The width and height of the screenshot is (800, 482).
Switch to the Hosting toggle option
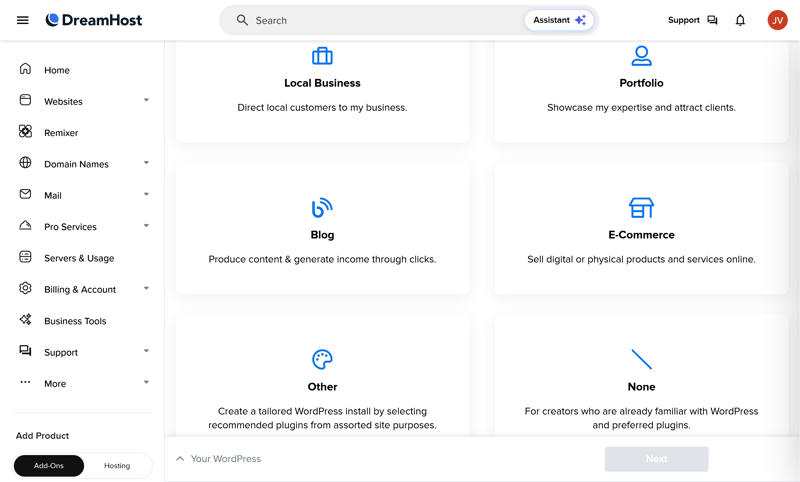pyautogui.click(x=117, y=466)
